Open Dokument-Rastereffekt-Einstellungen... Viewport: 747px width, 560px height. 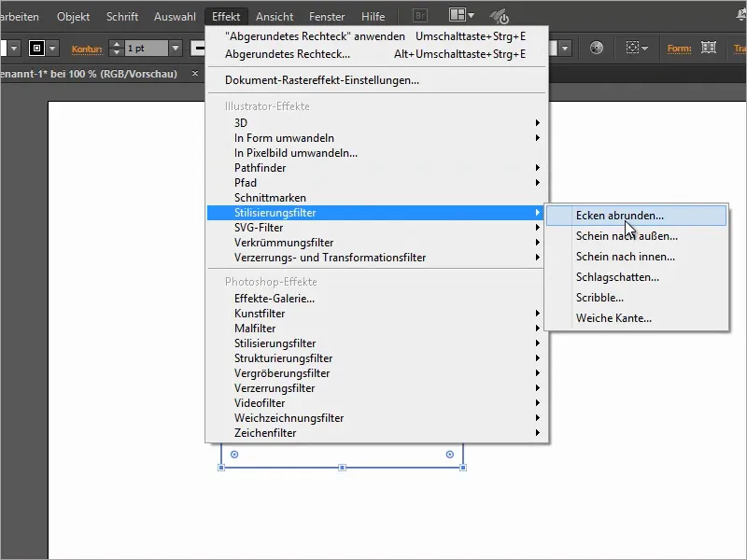376,80
